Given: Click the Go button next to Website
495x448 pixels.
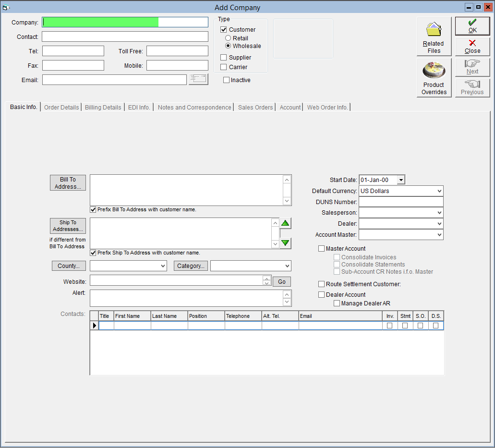Looking at the screenshot, I should [x=282, y=281].
